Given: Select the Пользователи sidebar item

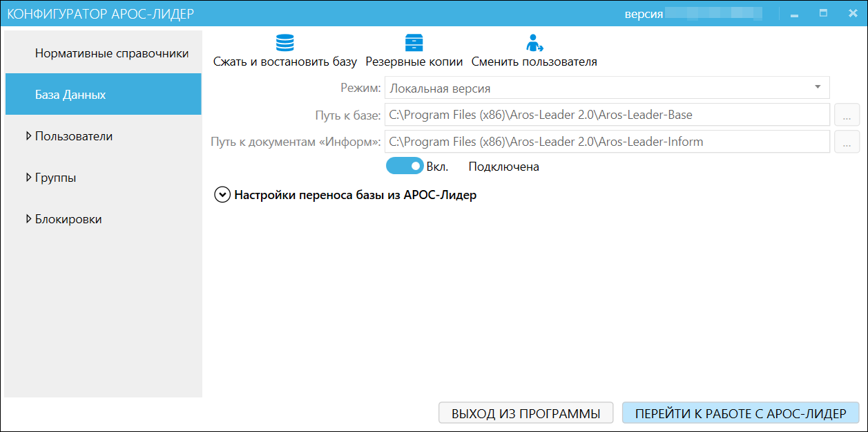Looking at the screenshot, I should pyautogui.click(x=103, y=136).
